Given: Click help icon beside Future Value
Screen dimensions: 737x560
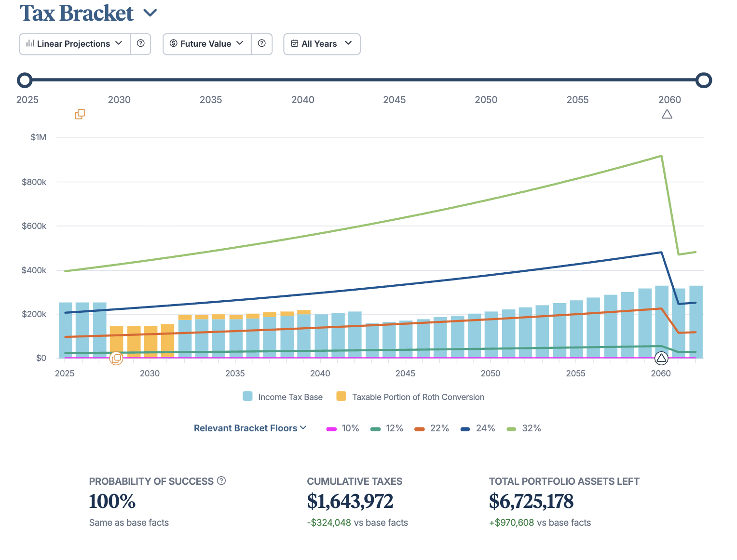Looking at the screenshot, I should [x=262, y=44].
